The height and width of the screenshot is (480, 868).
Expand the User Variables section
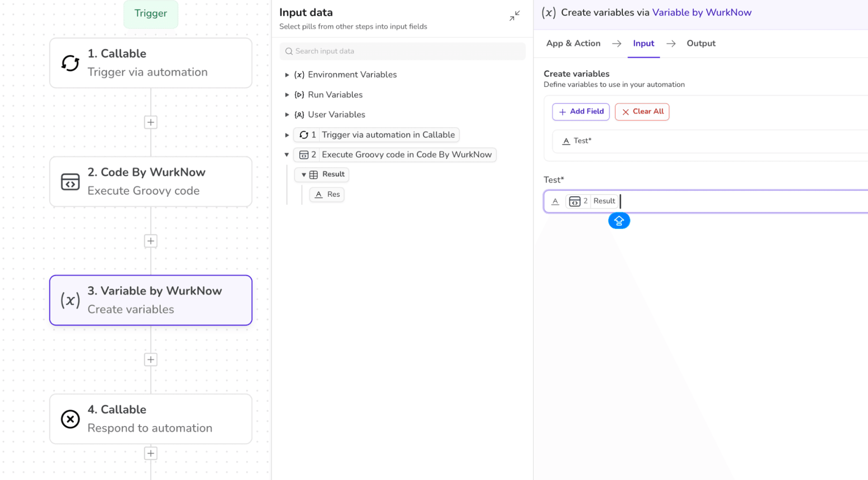[x=287, y=115]
